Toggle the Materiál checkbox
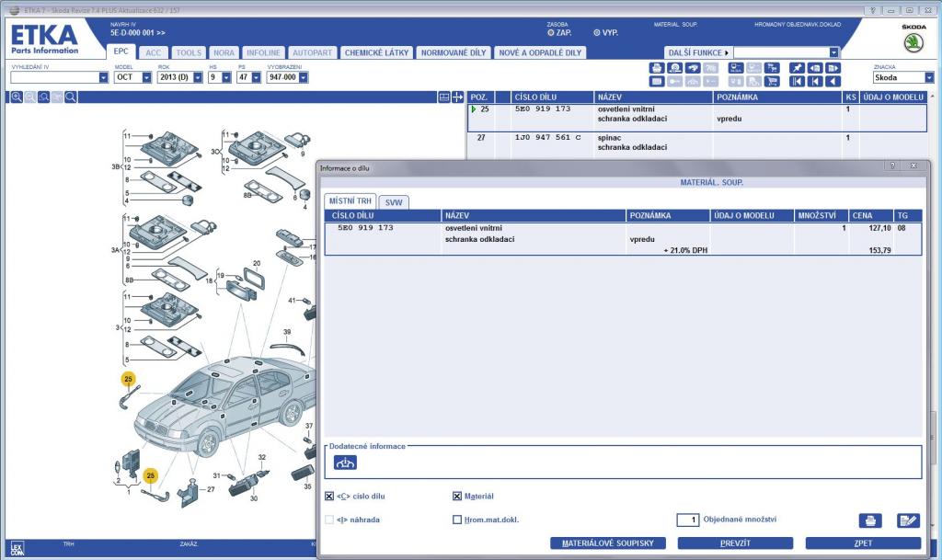The image size is (942, 560). (x=457, y=497)
